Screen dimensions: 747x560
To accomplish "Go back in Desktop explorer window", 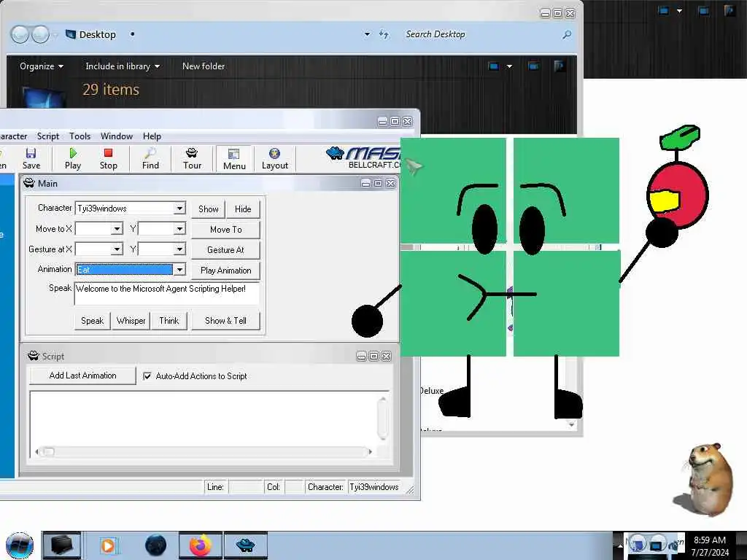I will coord(20,34).
